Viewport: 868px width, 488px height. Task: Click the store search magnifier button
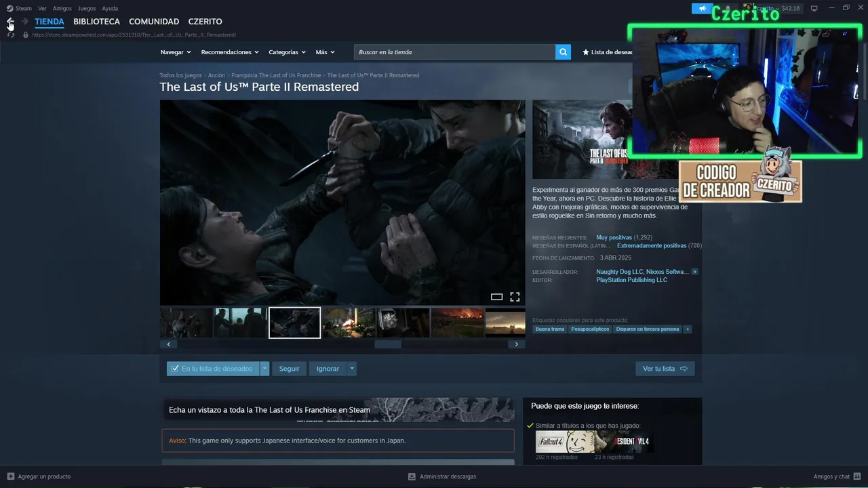click(563, 52)
